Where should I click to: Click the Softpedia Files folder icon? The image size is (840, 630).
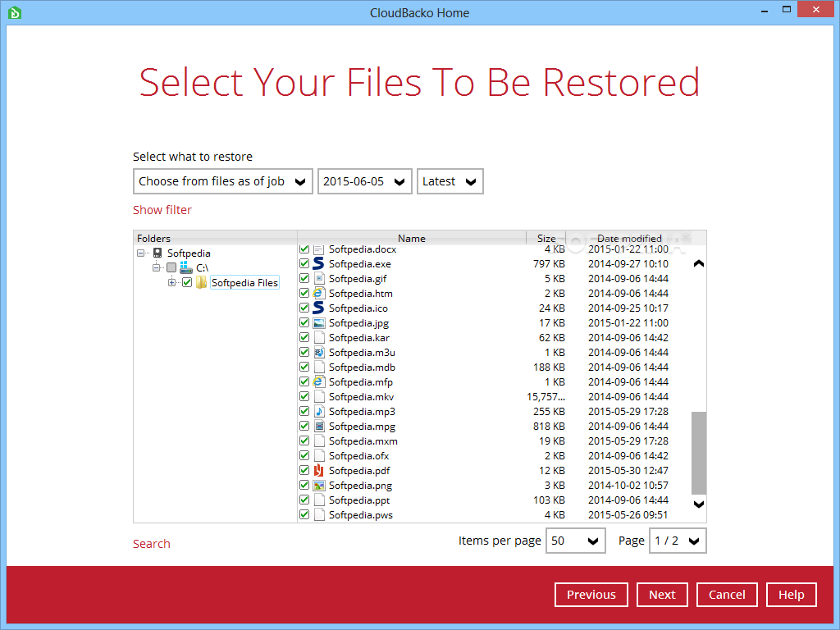(x=202, y=282)
